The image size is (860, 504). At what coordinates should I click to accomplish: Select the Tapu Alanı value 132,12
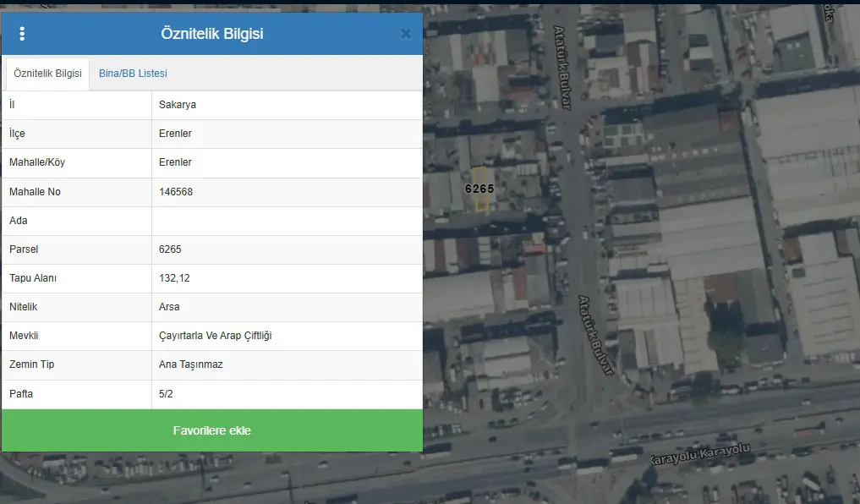(x=174, y=278)
